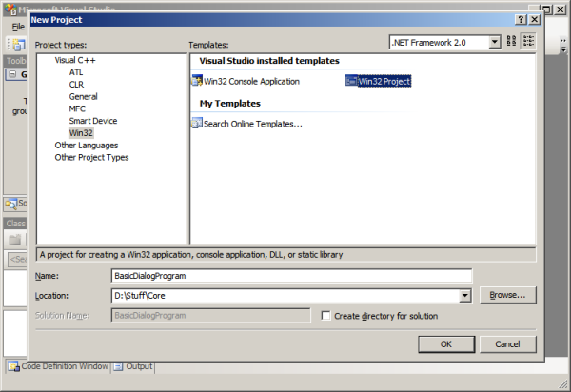The height and width of the screenshot is (392, 571).
Task: Click the Browse button
Action: pos(507,295)
